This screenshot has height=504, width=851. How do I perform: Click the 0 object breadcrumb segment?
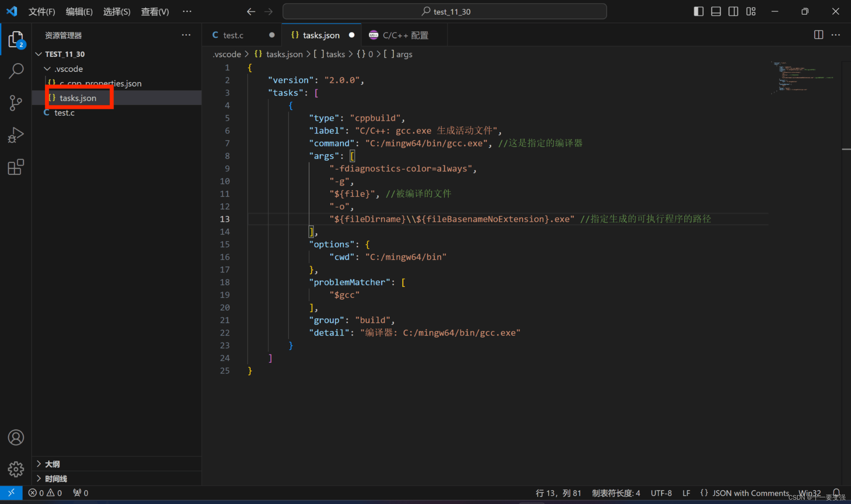coord(365,54)
